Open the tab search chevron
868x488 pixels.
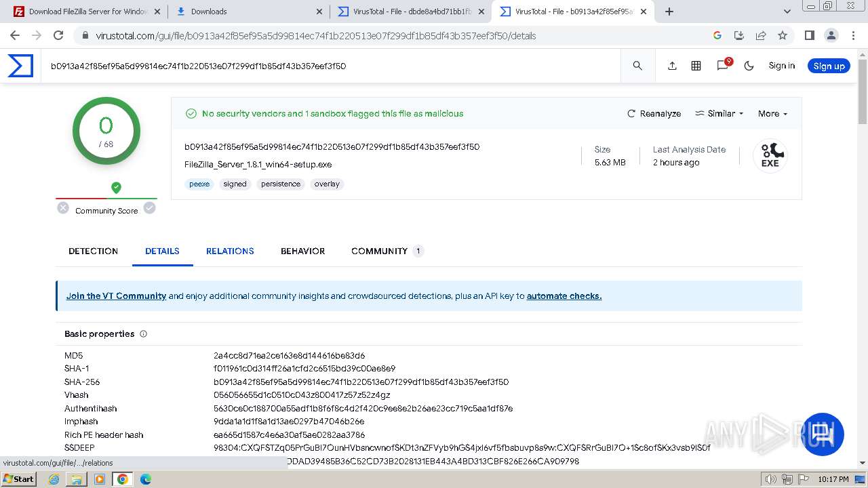787,12
